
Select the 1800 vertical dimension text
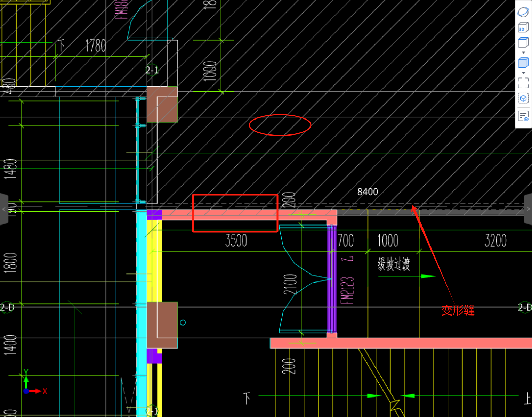tap(10, 263)
